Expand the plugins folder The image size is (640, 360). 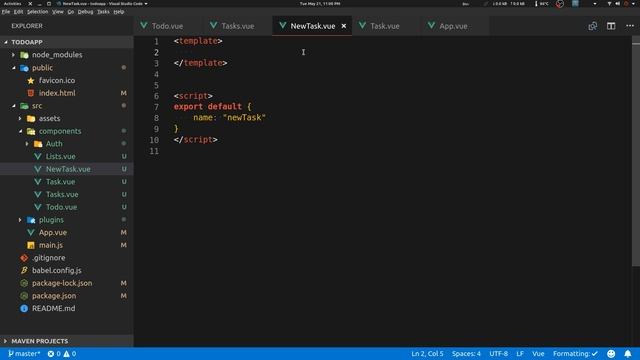click(x=20, y=220)
